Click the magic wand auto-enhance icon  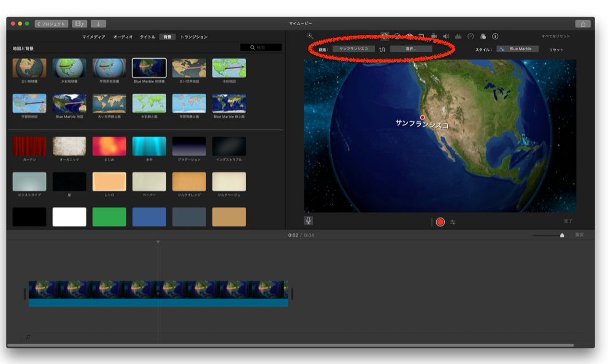(x=310, y=36)
